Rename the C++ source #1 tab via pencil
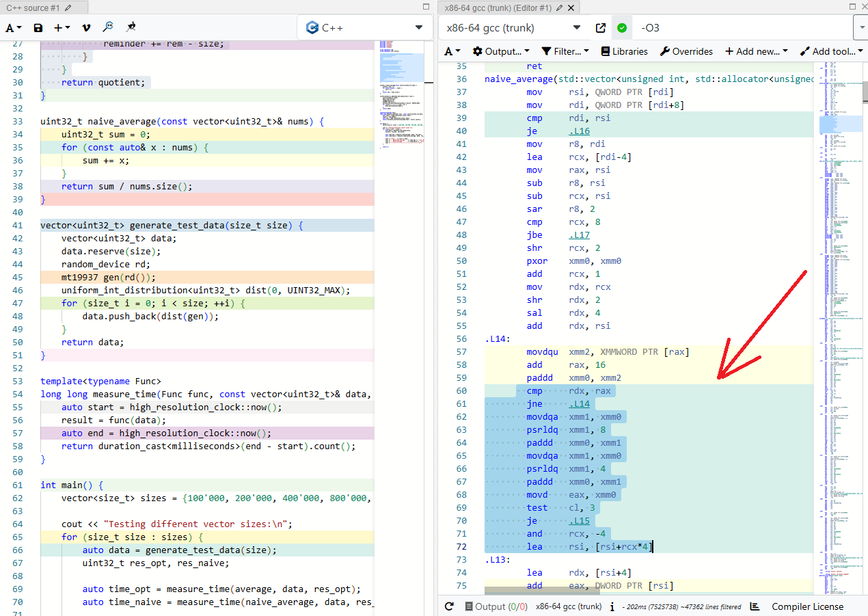 [x=68, y=8]
